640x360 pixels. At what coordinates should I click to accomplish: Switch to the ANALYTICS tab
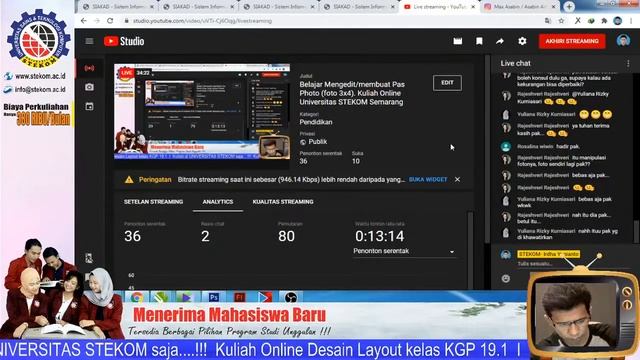click(x=218, y=202)
